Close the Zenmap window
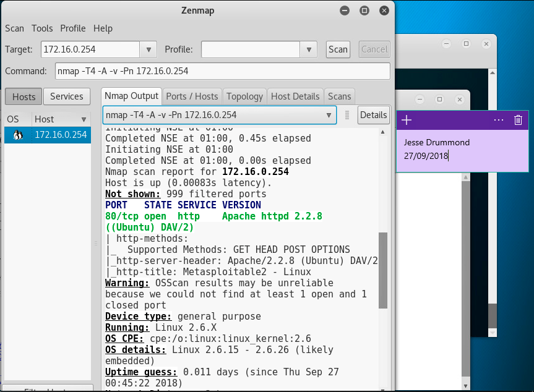534x392 pixels. [x=384, y=11]
